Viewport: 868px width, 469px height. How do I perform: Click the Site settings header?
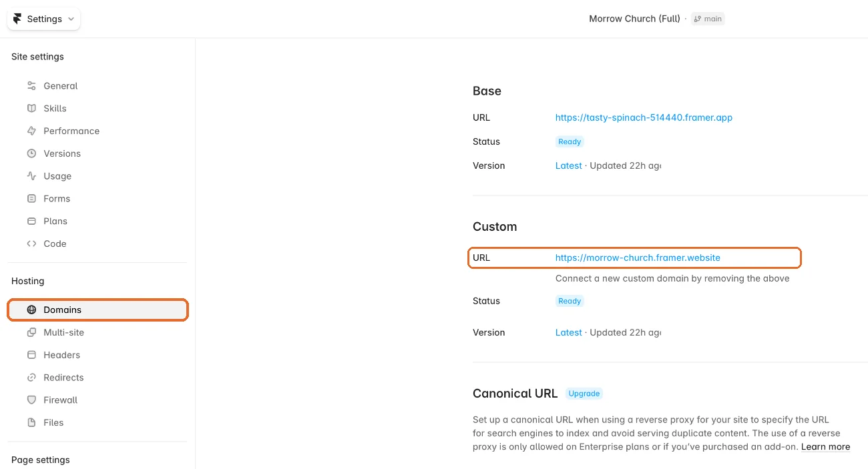(37, 57)
